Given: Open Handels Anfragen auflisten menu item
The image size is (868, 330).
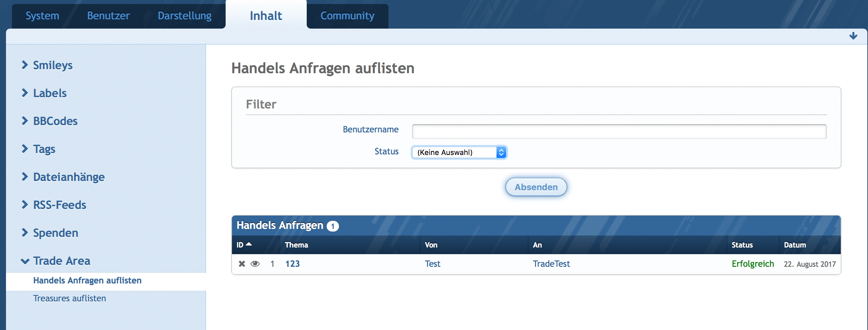Looking at the screenshot, I should pos(87,281).
